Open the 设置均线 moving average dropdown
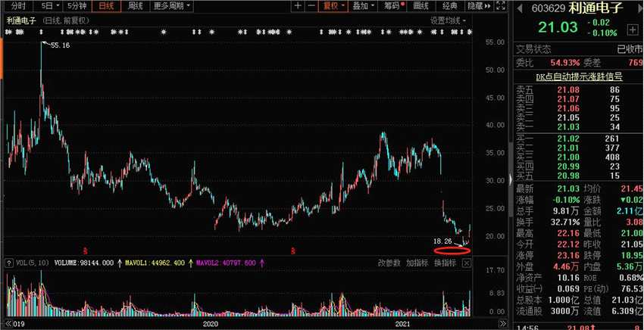 [x=448, y=20]
